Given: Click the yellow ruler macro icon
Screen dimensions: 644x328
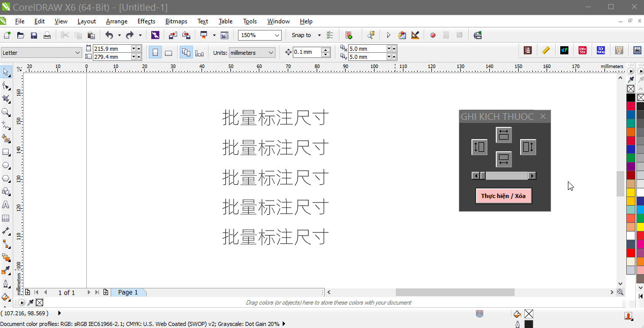Looking at the screenshot, I should pos(546,50).
